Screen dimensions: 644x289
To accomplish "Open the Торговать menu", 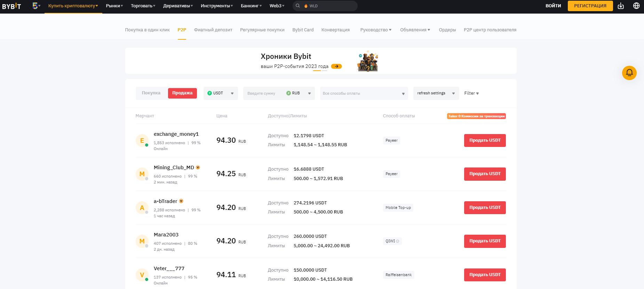I will tap(143, 6).
